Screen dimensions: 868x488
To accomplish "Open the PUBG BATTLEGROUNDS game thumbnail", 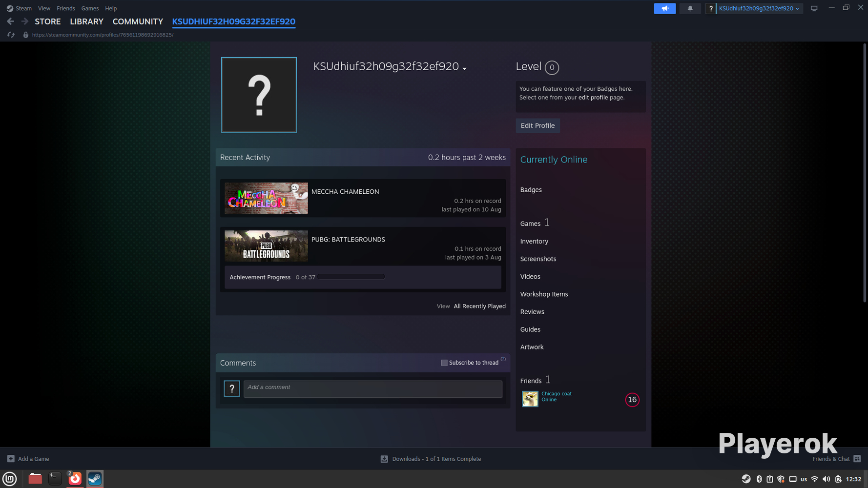I will (x=266, y=246).
